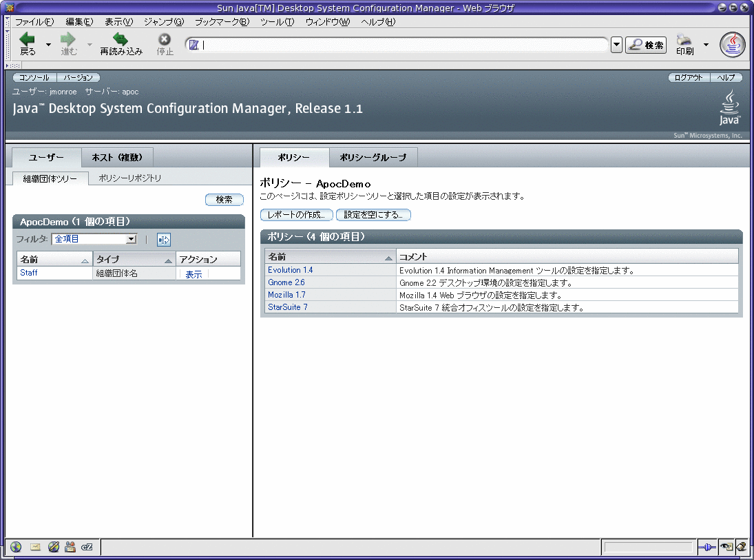This screenshot has height=560, width=754.
Task: Click the レポートの作成... button
Action: pyautogui.click(x=297, y=215)
